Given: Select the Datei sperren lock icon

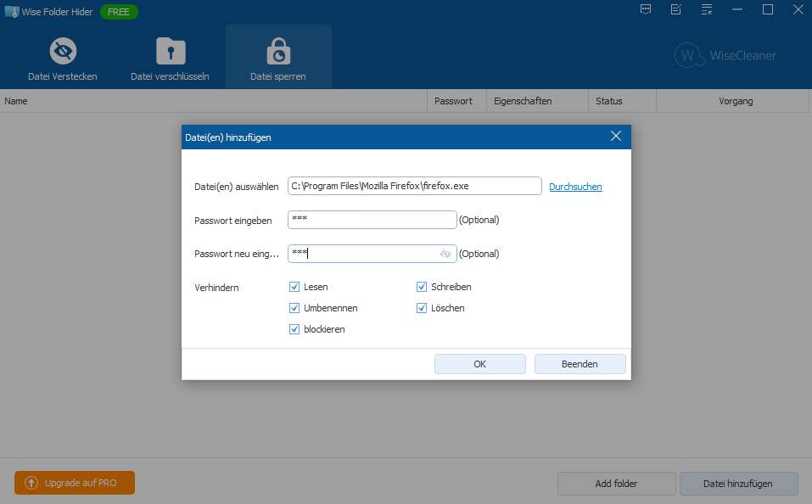Looking at the screenshot, I should [277, 52].
